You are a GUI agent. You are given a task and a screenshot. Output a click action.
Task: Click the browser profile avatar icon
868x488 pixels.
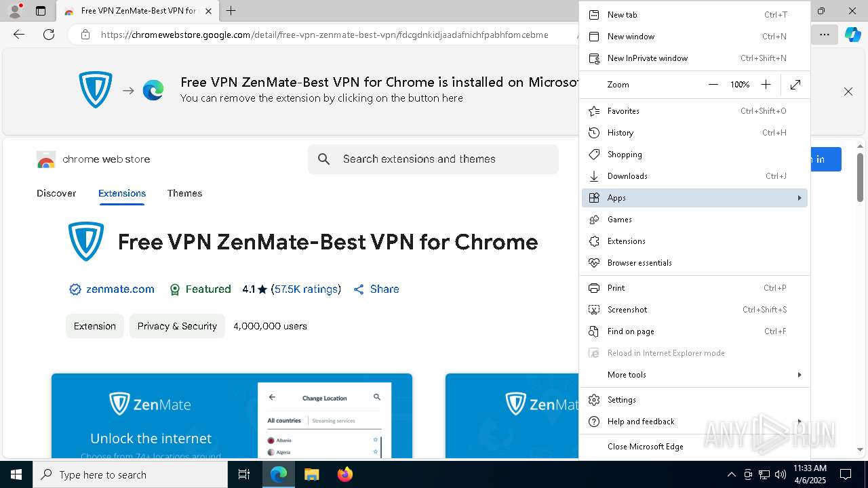(x=14, y=11)
